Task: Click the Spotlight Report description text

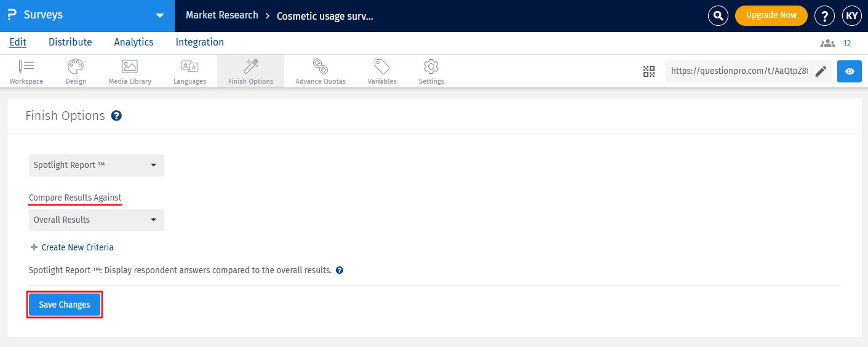Action: pos(180,270)
